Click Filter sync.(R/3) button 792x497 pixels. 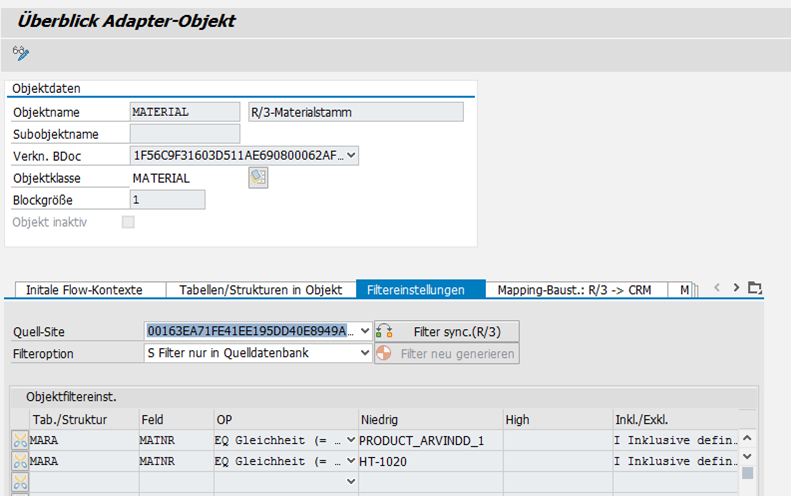[447, 331]
